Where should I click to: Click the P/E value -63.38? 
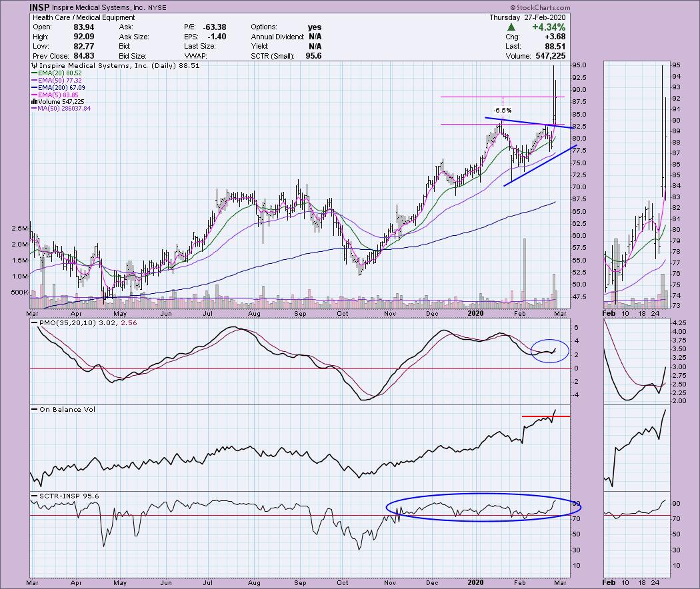[214, 27]
